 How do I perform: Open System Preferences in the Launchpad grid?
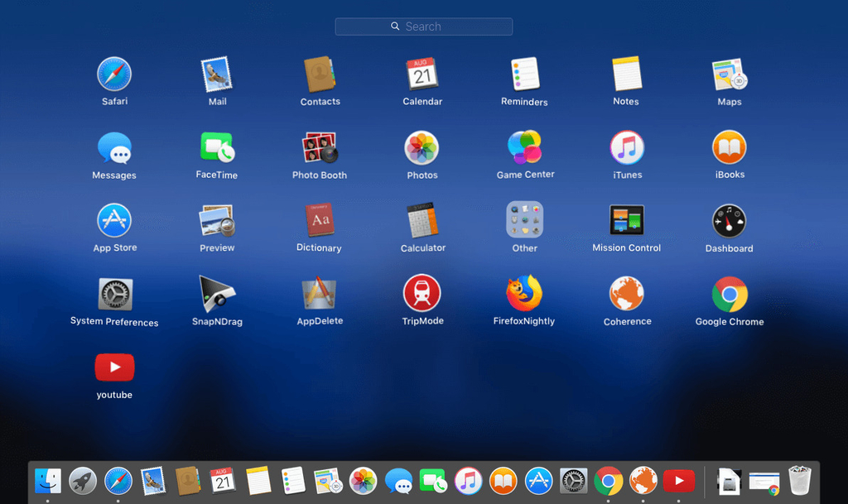tap(114, 294)
